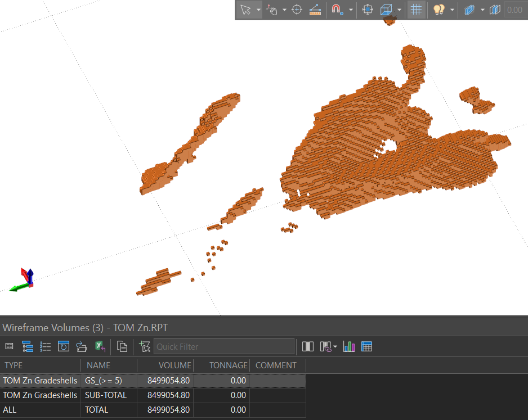The image size is (528, 420).
Task: Expand the pan hand tool options
Action: pos(284,10)
